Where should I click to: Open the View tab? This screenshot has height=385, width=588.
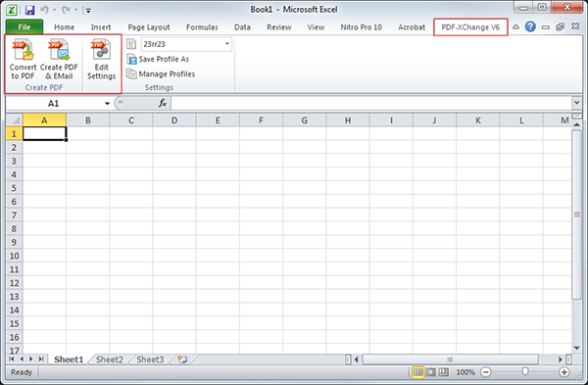tap(316, 27)
